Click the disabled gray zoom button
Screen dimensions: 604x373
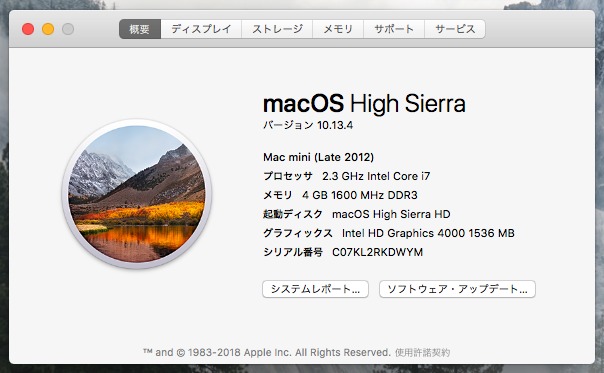68,29
